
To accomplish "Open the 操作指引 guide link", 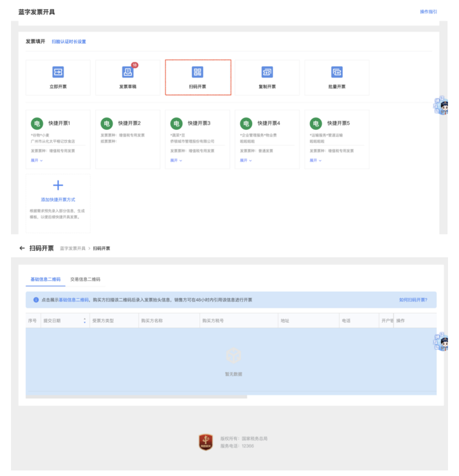I will (x=429, y=12).
